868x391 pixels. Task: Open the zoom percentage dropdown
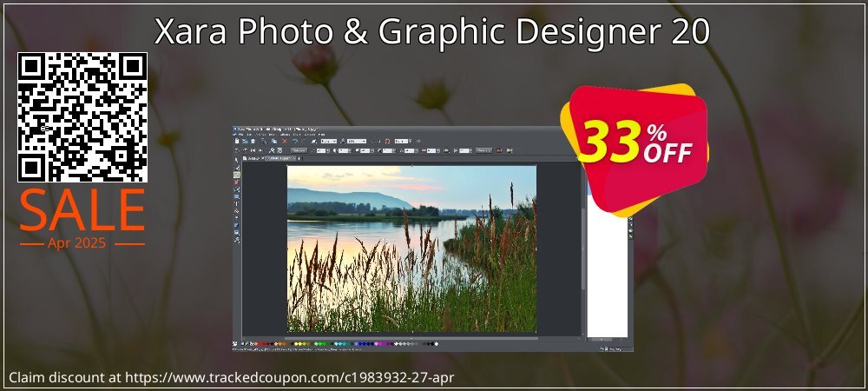click(357, 142)
